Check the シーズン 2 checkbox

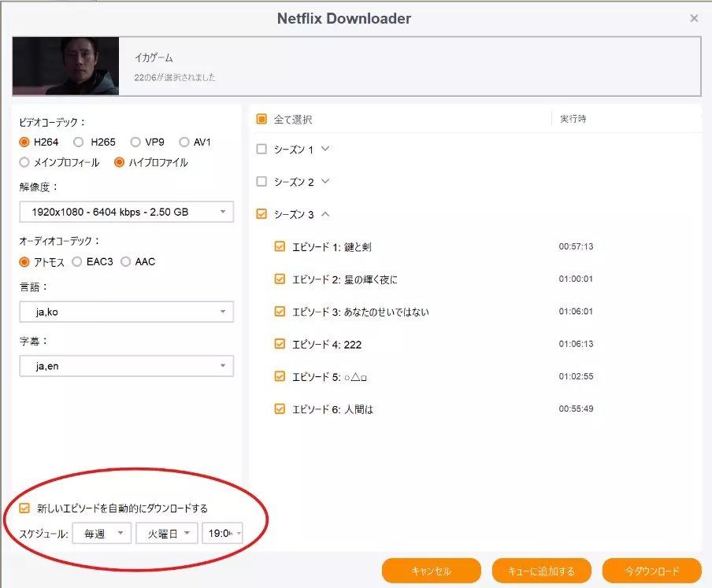pyautogui.click(x=261, y=182)
